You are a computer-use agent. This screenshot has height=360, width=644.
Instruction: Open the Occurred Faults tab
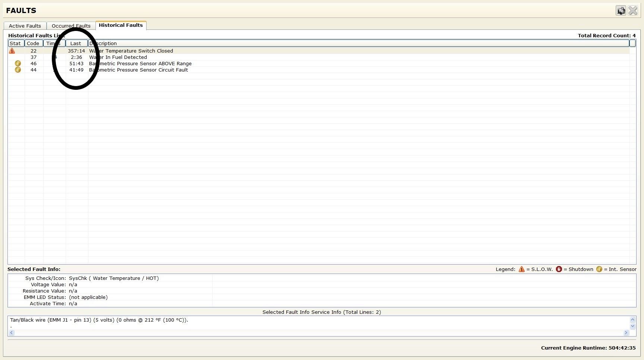pyautogui.click(x=71, y=26)
